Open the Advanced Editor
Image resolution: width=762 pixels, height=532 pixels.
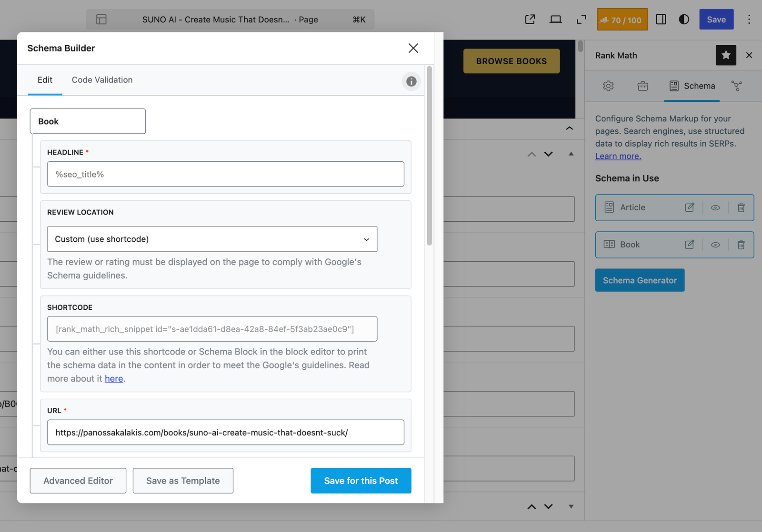[78, 481]
